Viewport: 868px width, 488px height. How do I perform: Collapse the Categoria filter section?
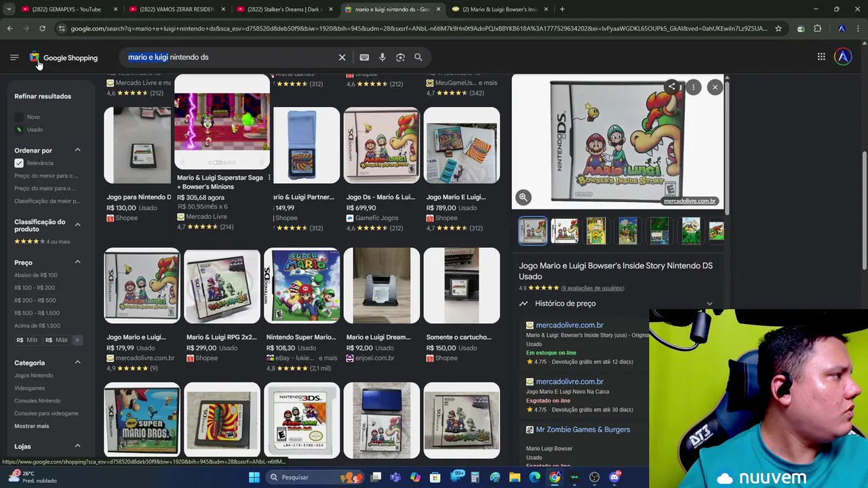(x=77, y=362)
